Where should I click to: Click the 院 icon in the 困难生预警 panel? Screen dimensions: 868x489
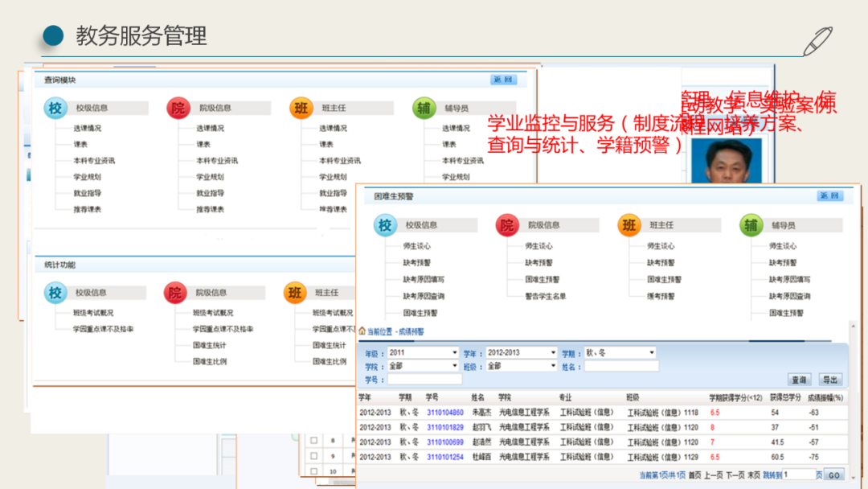[507, 225]
